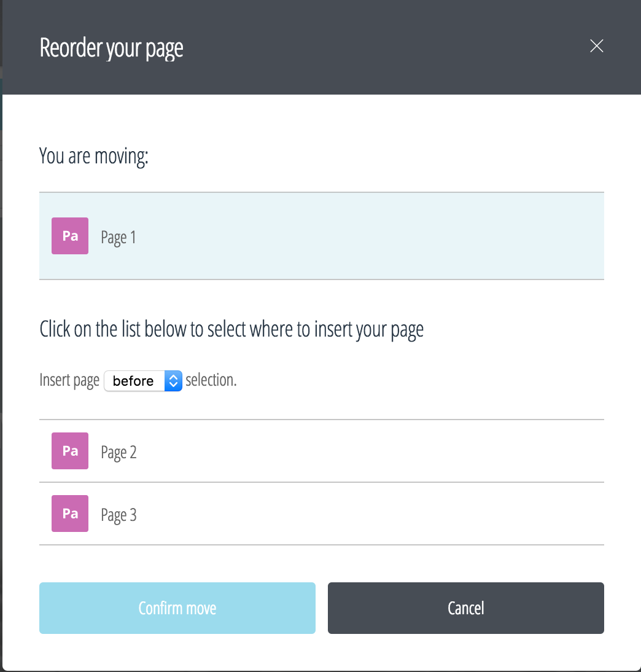Image resolution: width=641 pixels, height=672 pixels.
Task: Click the pink Pa icon beside Page 3
Action: coord(70,514)
